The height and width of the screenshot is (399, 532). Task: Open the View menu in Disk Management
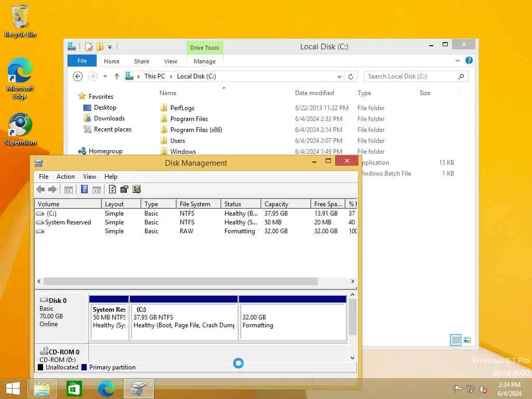tap(89, 177)
